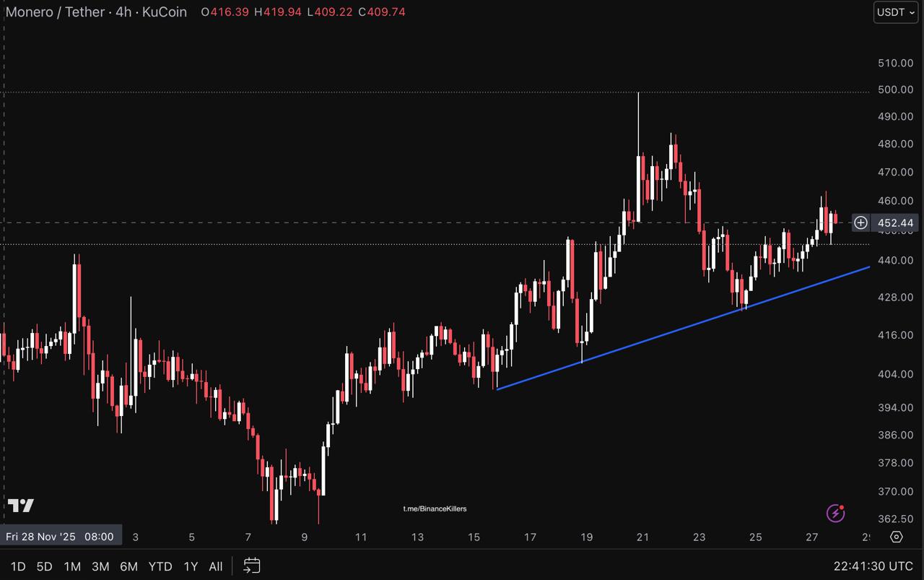Click the TradingView logo

click(x=21, y=506)
